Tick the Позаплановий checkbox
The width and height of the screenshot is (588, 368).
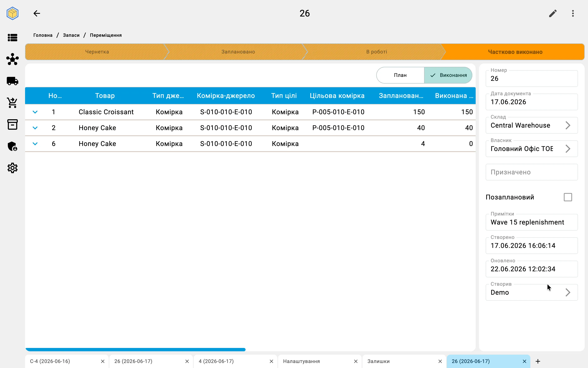click(568, 197)
